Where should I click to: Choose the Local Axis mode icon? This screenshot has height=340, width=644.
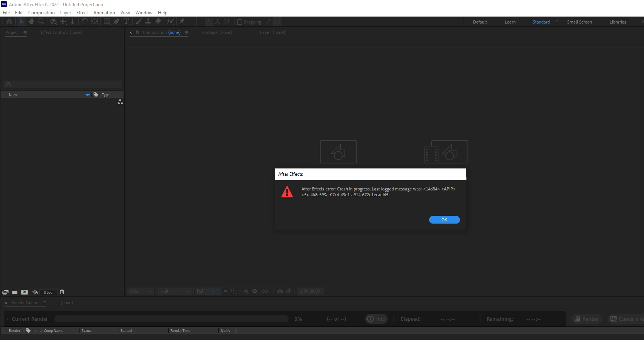coord(208,22)
